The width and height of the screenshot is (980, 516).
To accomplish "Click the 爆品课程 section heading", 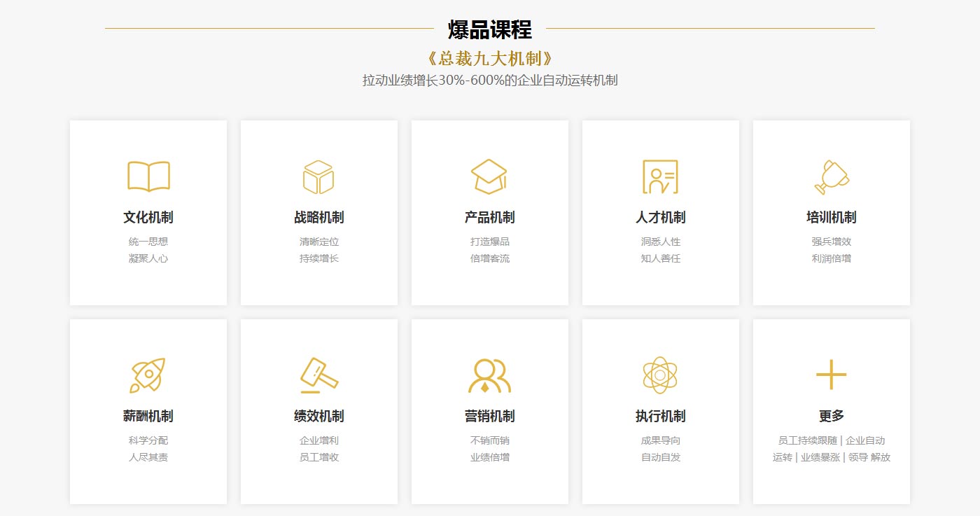I will coord(489,29).
